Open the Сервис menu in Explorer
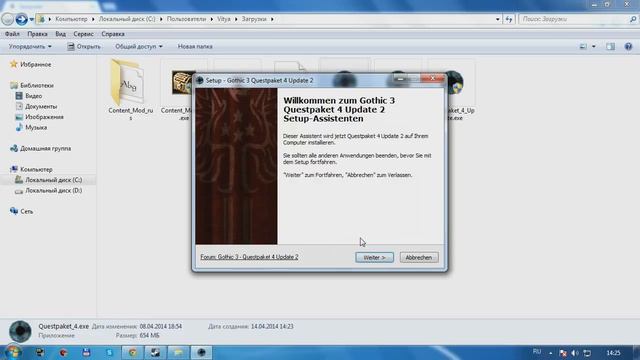The height and width of the screenshot is (360, 640). click(x=83, y=34)
